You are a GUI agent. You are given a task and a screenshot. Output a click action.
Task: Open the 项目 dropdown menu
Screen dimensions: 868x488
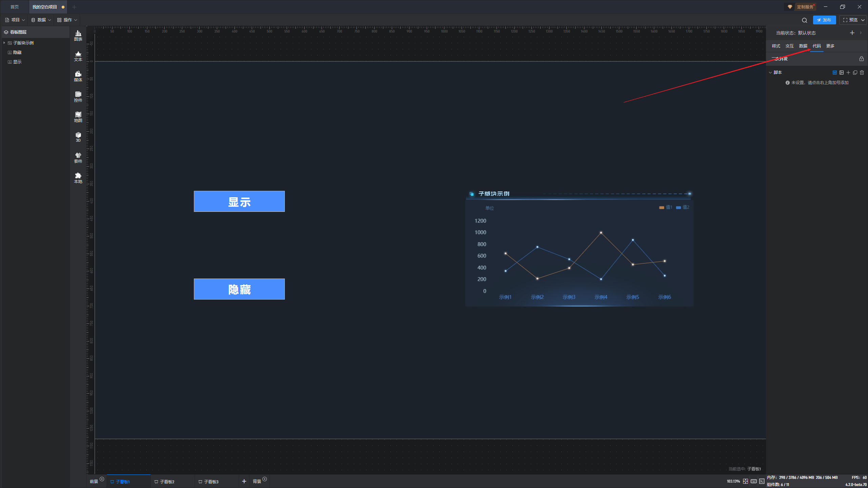(15, 20)
